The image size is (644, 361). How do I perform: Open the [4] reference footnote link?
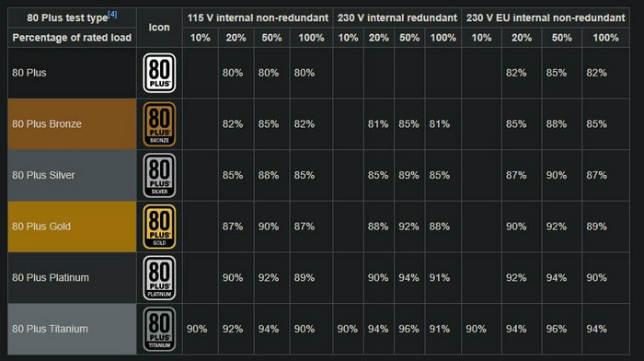pyautogui.click(x=112, y=15)
